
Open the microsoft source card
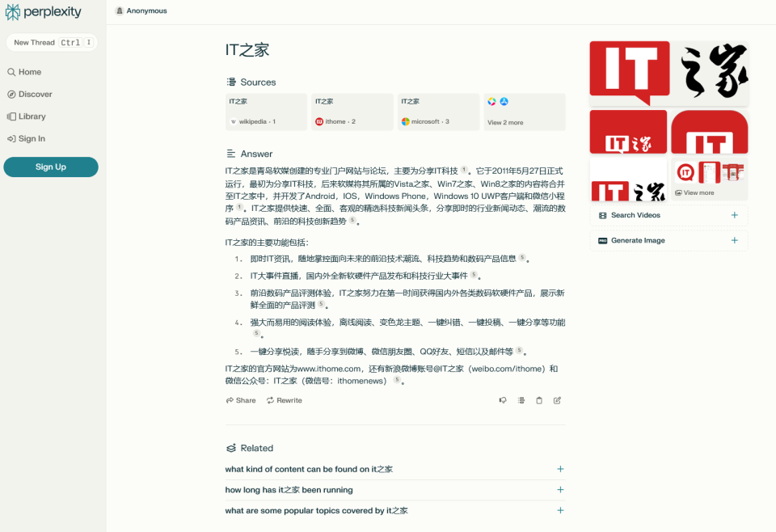coord(438,112)
